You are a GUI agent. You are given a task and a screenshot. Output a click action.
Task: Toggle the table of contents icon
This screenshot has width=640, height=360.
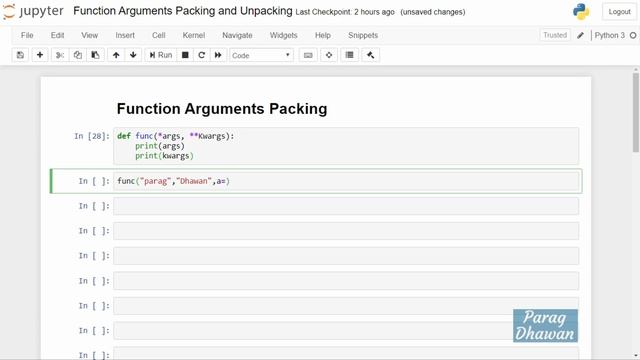coord(349,55)
